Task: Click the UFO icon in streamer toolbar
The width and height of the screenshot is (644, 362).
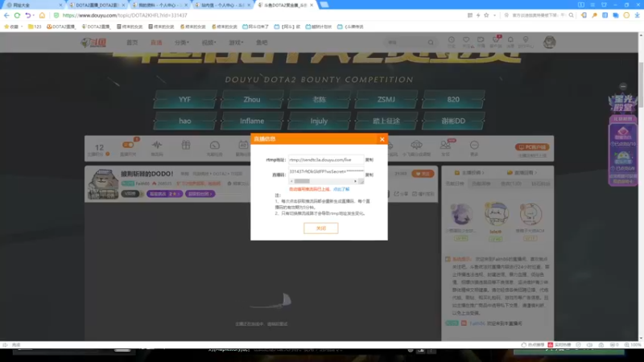Action: (x=416, y=145)
